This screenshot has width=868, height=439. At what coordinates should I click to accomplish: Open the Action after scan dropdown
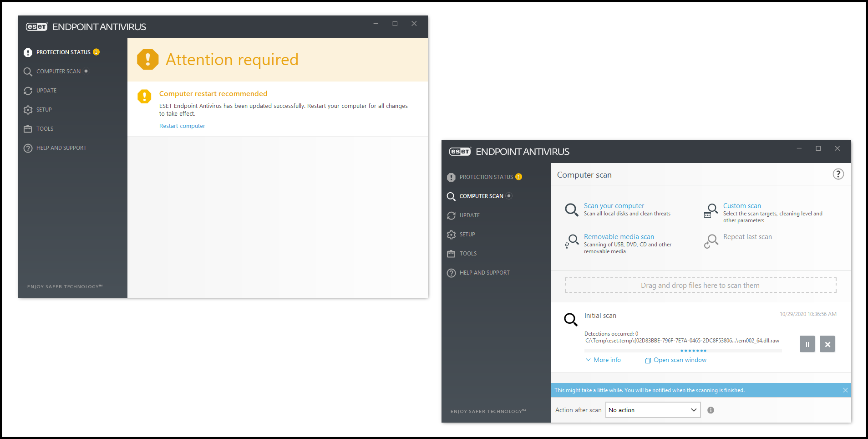coord(653,410)
